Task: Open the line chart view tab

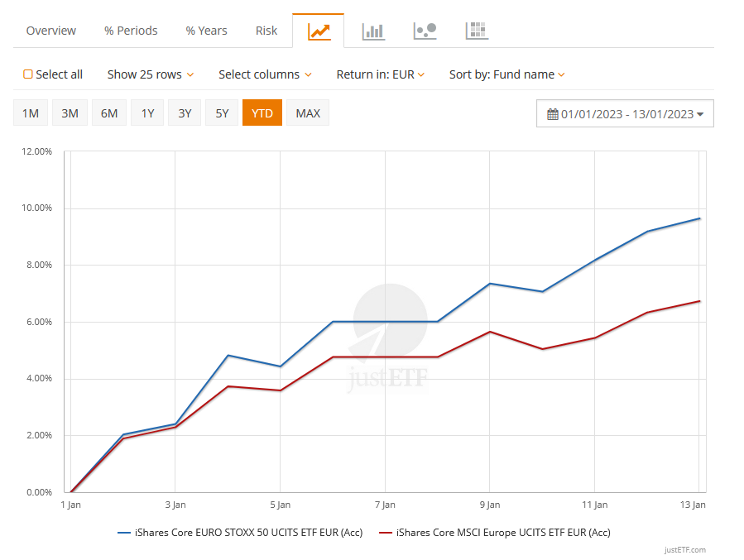Action: pos(319,31)
